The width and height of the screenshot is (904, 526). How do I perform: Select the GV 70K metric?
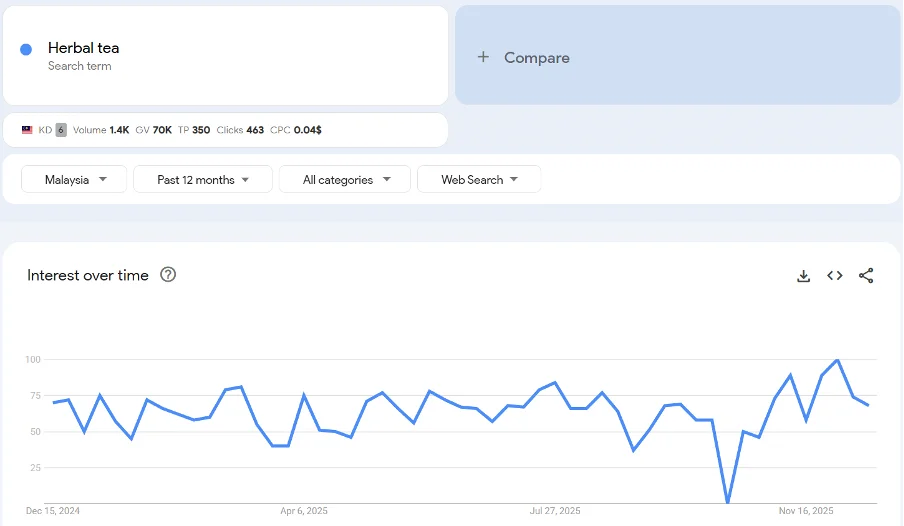click(154, 130)
